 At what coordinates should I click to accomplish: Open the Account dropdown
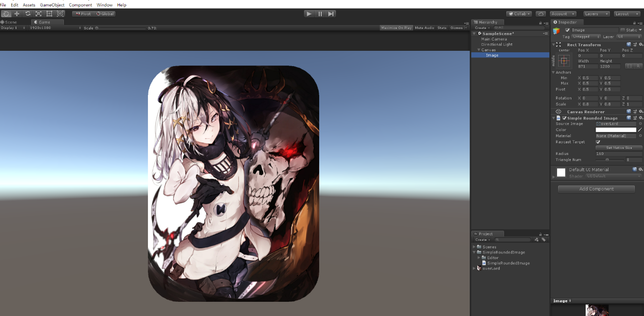click(563, 14)
